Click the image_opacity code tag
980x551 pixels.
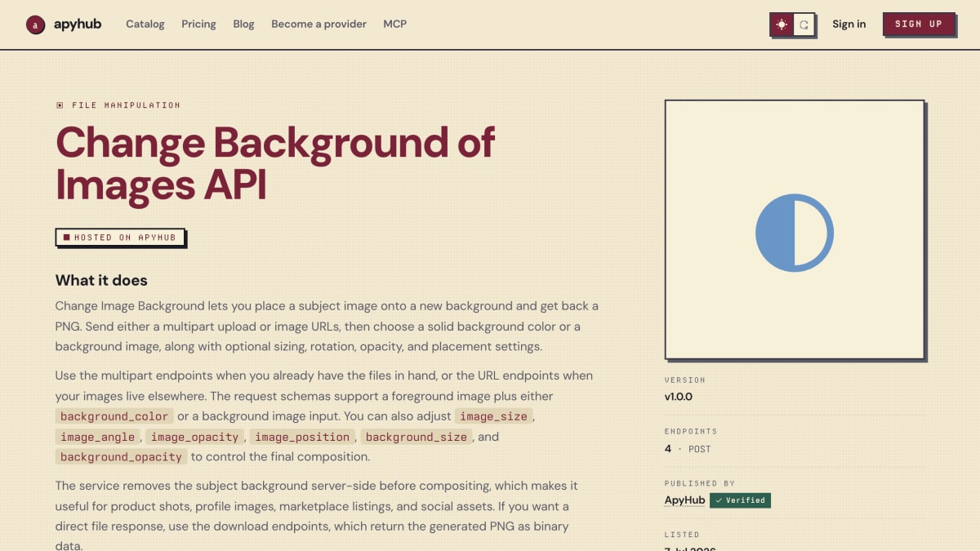coord(194,437)
